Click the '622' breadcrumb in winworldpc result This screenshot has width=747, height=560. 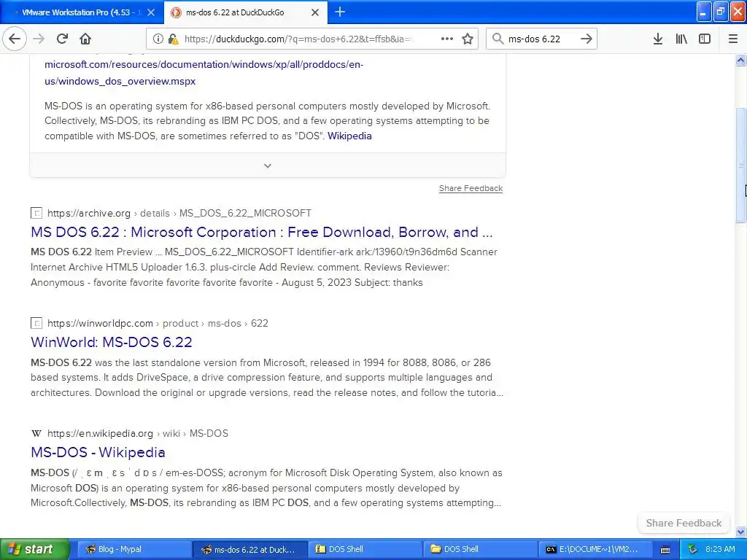pos(259,323)
